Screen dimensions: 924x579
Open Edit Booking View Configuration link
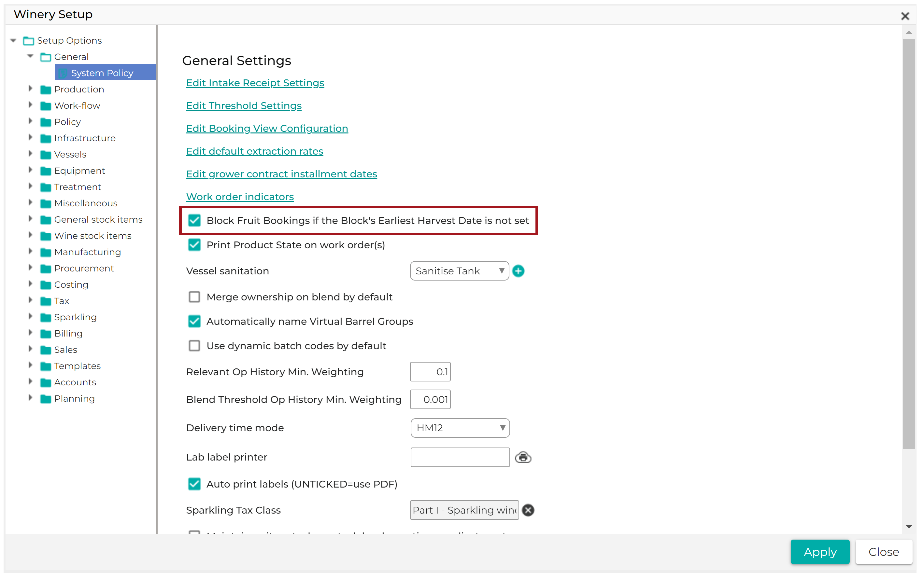point(267,129)
